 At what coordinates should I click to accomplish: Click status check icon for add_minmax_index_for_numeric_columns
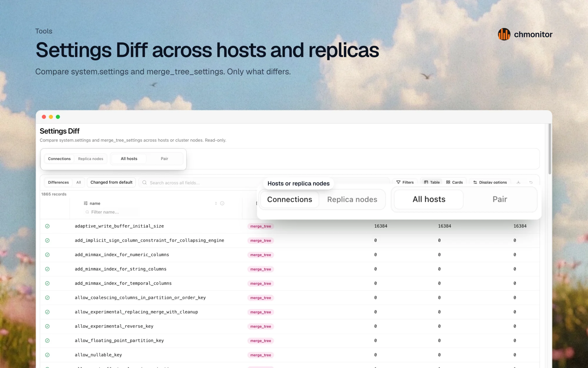point(47,255)
